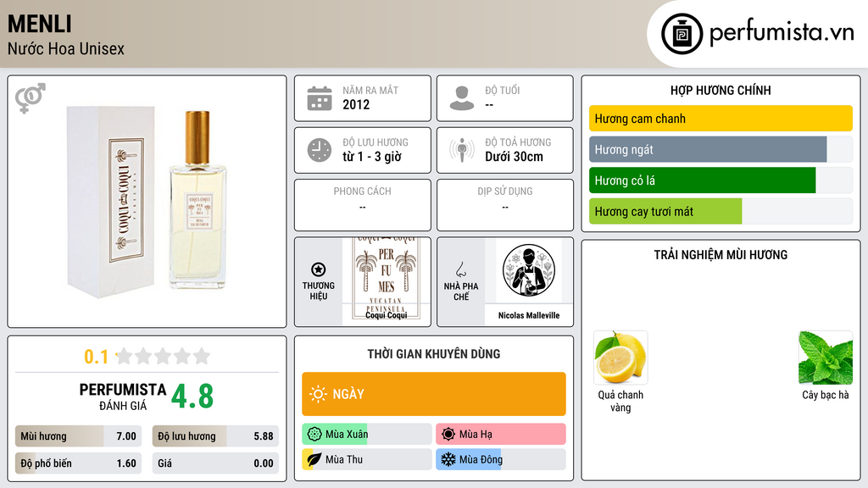Open the perfumista.vn site name link
This screenshot has height=488, width=868.
point(782,33)
